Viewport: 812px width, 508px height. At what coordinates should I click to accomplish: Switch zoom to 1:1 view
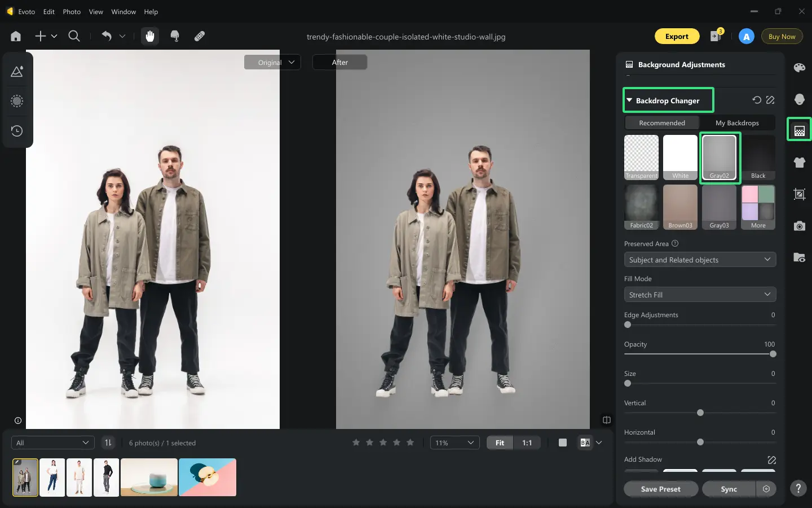tap(527, 443)
